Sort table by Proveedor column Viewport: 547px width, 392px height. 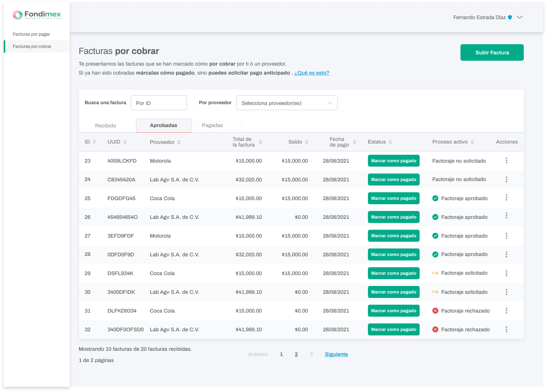[179, 142]
